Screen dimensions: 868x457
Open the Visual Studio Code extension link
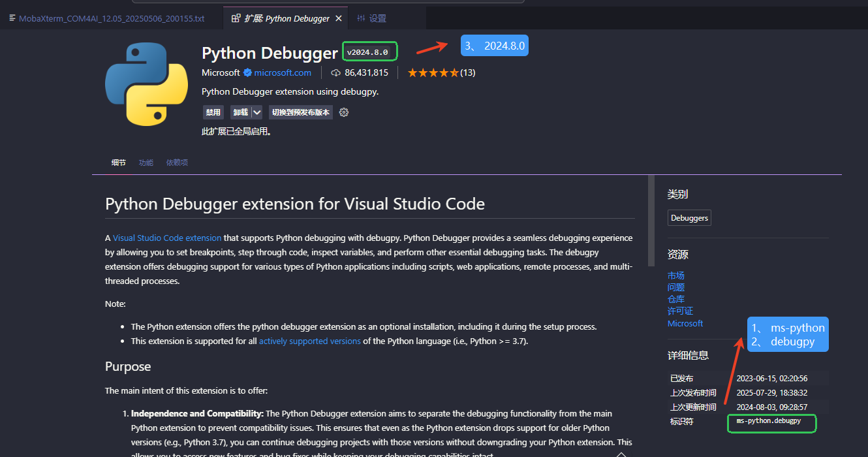[167, 238]
